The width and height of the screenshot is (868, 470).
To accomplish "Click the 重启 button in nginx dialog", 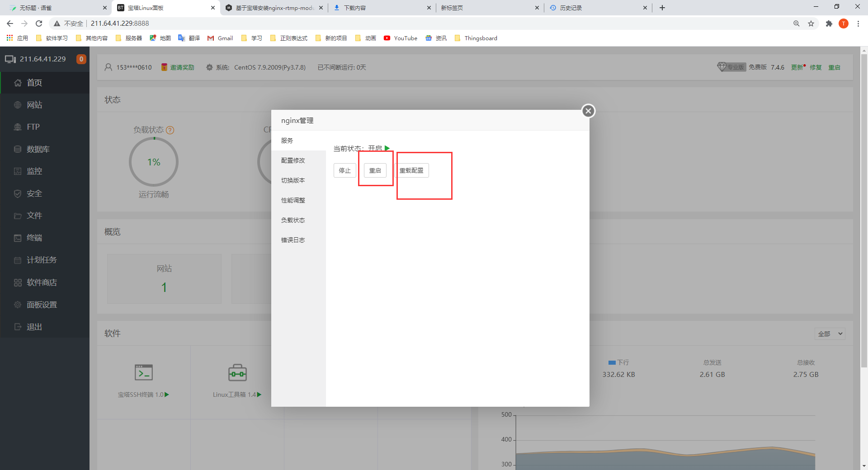I will [x=375, y=170].
